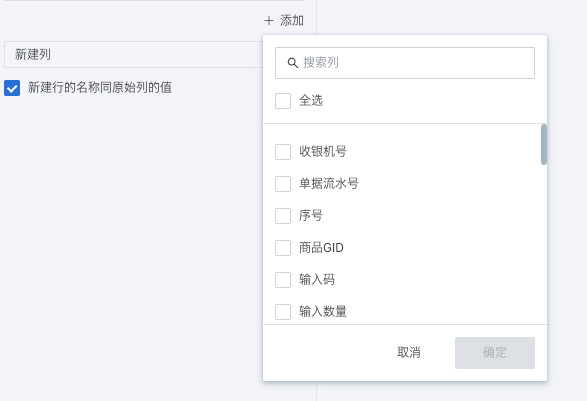Viewport: 587px width, 401px height.
Task: Check the 输入数量 option
Action: pos(283,312)
